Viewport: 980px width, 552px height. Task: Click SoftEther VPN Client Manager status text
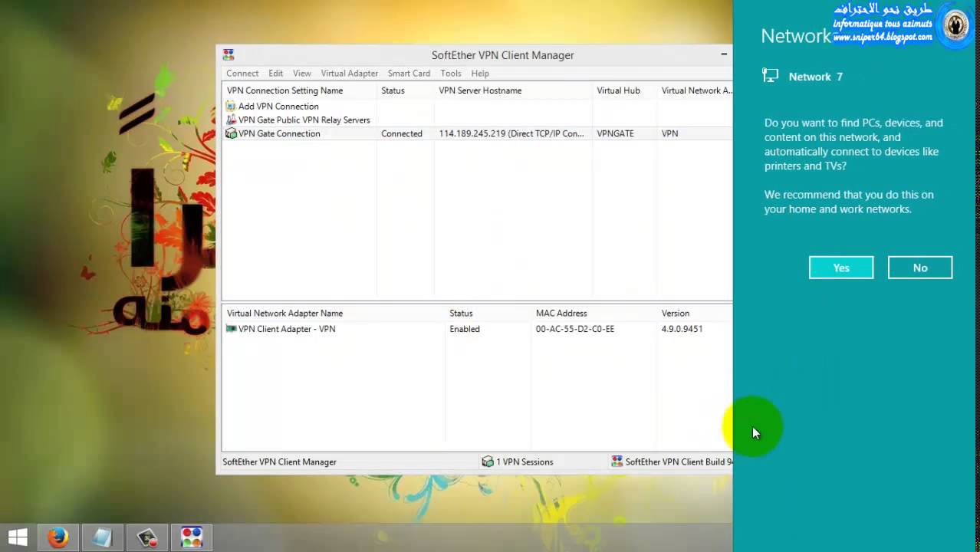[279, 462]
